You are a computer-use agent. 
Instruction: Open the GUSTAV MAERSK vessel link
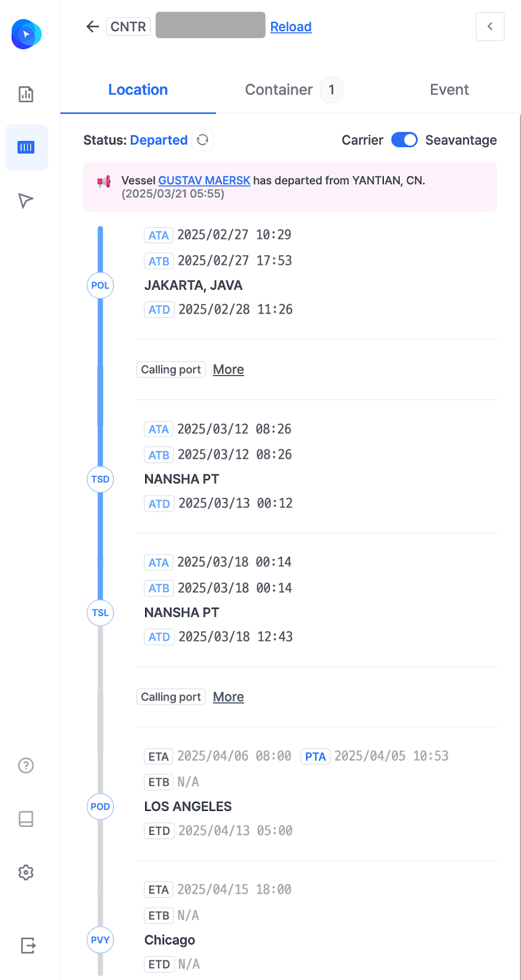[204, 181]
